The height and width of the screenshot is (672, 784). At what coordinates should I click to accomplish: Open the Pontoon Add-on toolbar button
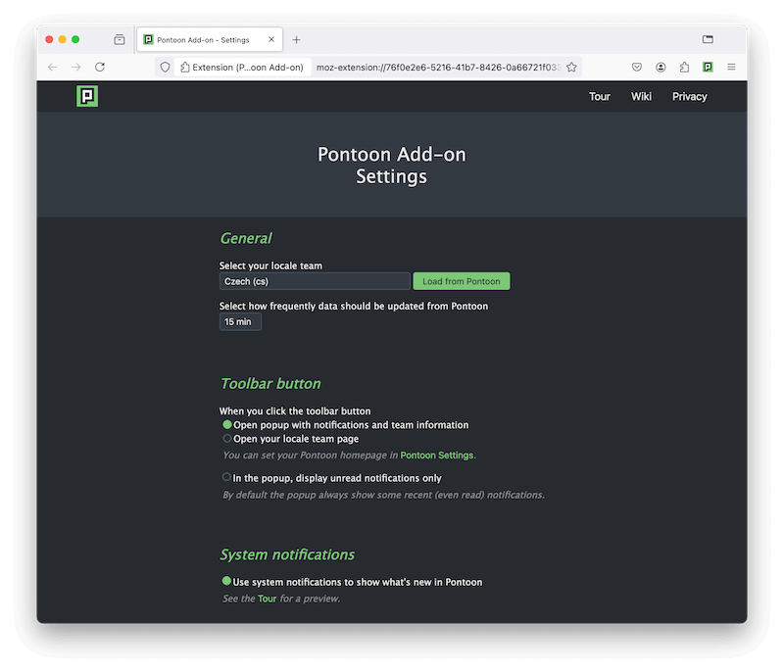pos(708,67)
